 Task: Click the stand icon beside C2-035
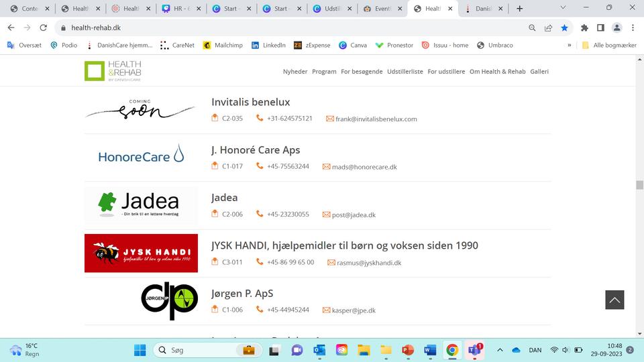pyautogui.click(x=215, y=118)
